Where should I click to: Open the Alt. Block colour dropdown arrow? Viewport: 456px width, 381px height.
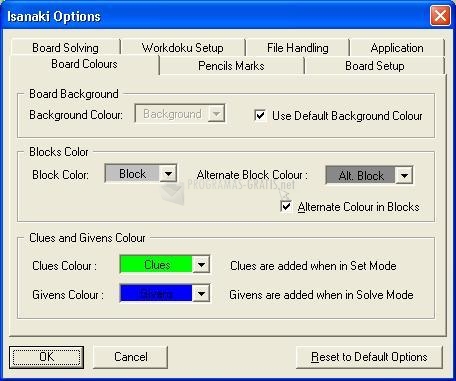click(404, 175)
